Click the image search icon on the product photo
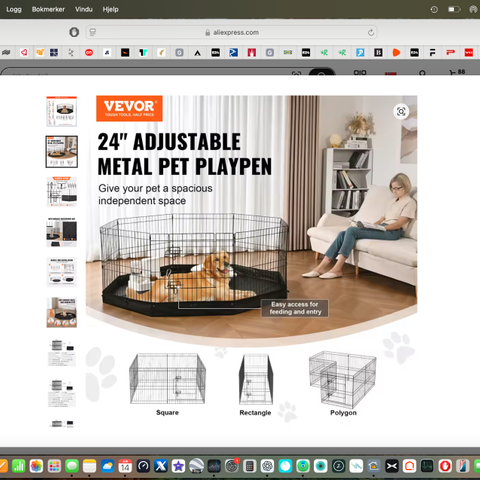The height and width of the screenshot is (480, 480). click(x=401, y=111)
